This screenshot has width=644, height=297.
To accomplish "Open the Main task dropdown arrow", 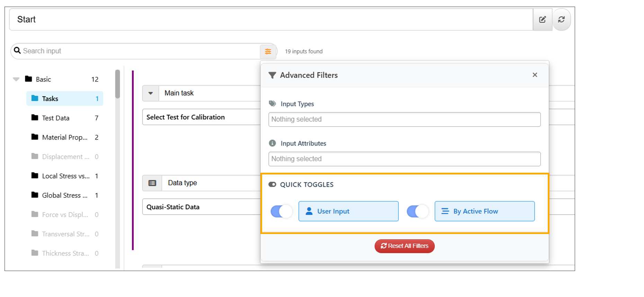I will tap(151, 93).
